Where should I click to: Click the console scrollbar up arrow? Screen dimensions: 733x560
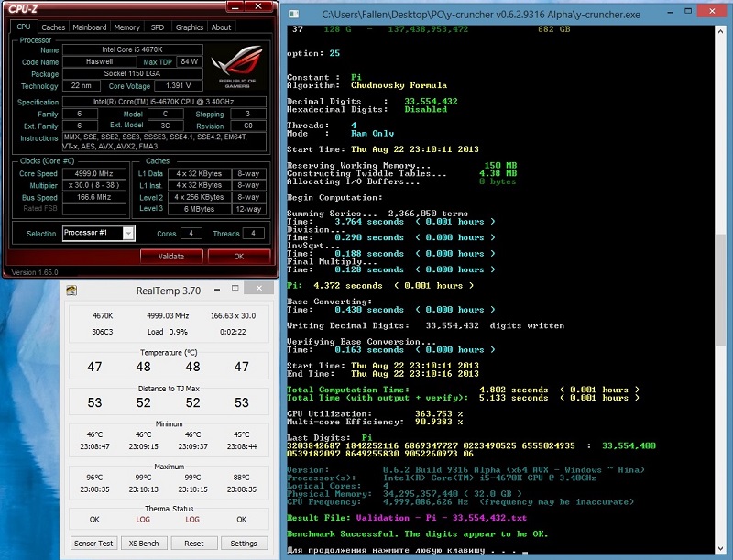click(720, 31)
